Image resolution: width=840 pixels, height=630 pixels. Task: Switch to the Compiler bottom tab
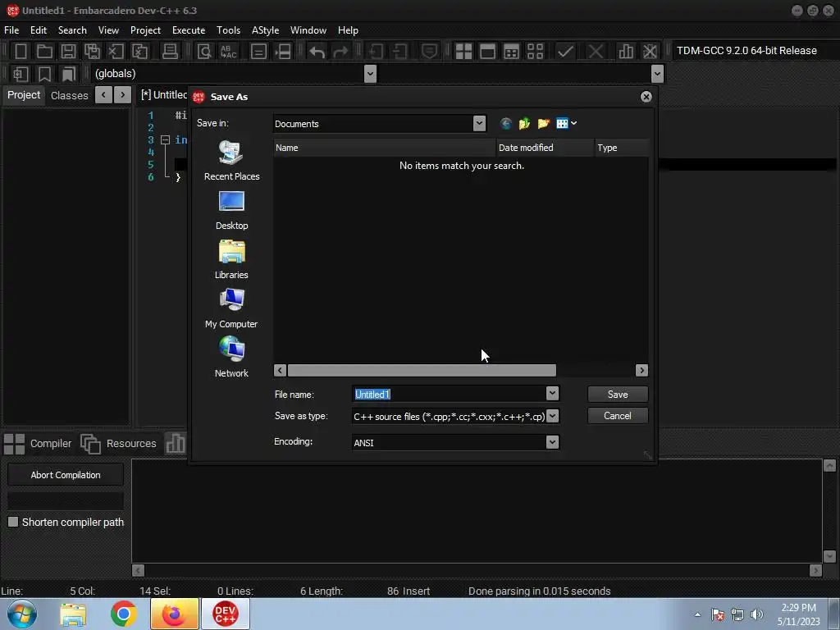coord(38,444)
